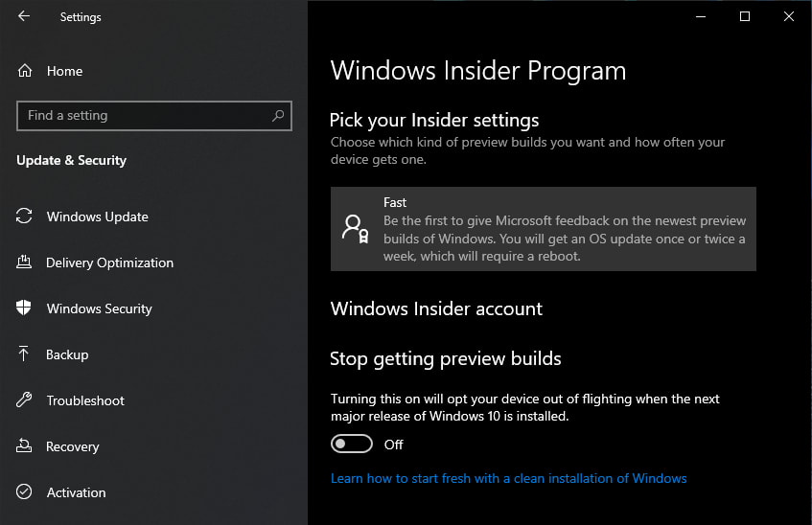Image resolution: width=812 pixels, height=525 pixels.
Task: Click the Home house icon
Action: point(25,70)
